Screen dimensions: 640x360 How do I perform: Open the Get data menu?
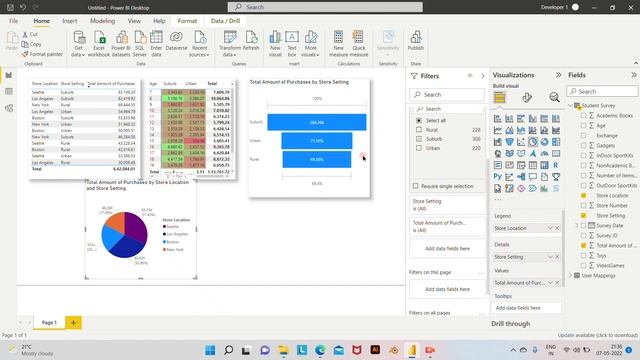pyautogui.click(x=78, y=44)
